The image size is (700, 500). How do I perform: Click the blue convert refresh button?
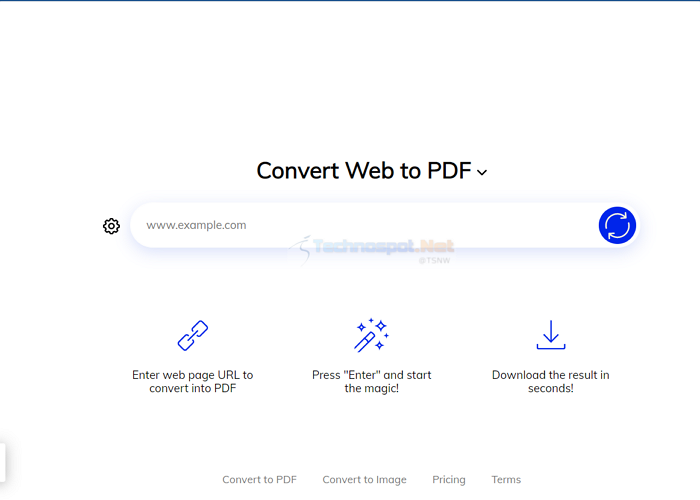tap(617, 225)
